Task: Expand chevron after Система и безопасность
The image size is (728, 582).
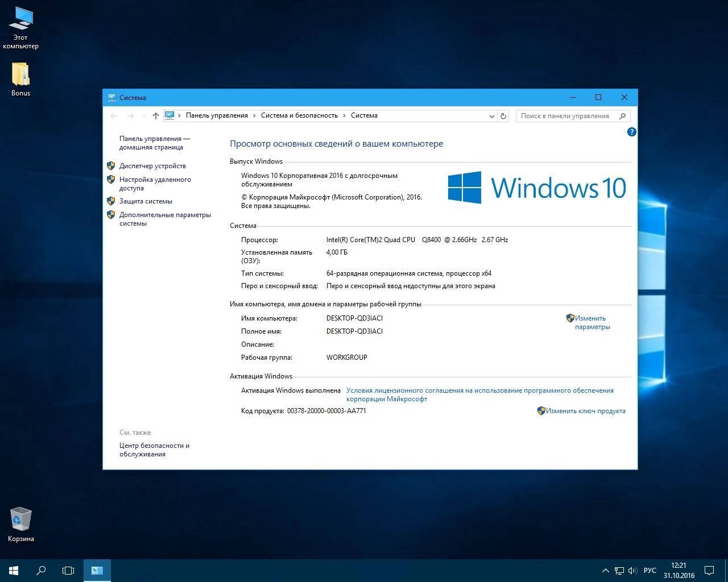Action: coord(344,115)
